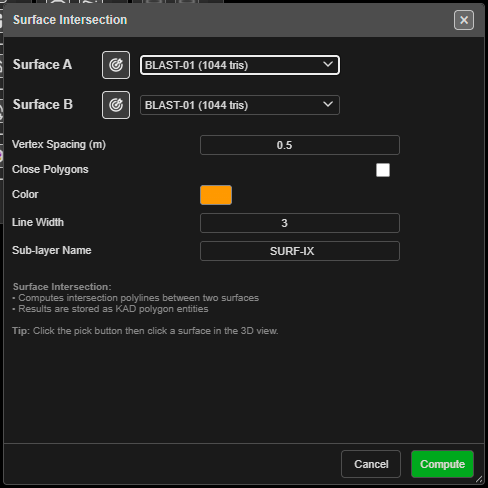Toggle the Close Polygons checkbox
The image size is (488, 488).
pos(383,170)
